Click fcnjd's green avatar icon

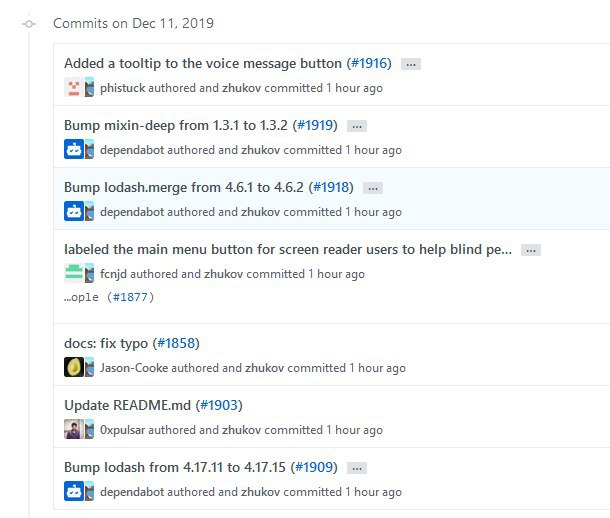(x=72, y=274)
